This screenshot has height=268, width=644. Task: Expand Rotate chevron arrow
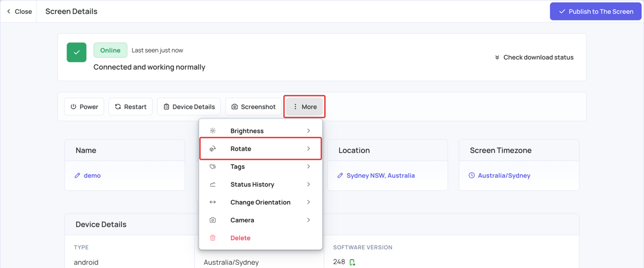(x=309, y=148)
